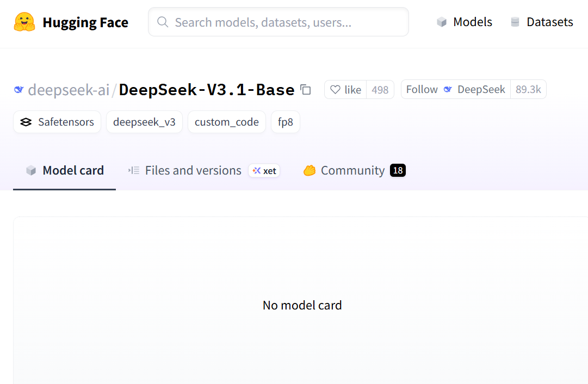Click the Safetensors stacked layers icon

tap(26, 122)
